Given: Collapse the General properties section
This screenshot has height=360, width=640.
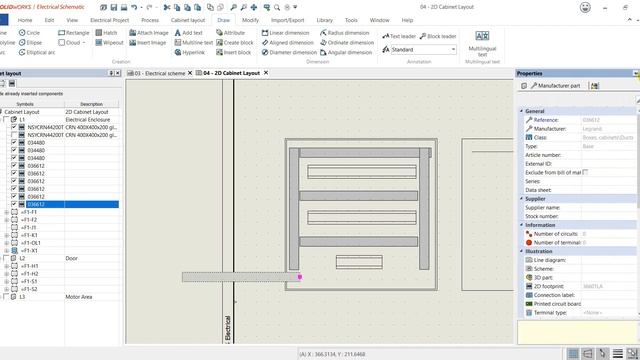Looking at the screenshot, I should (521, 111).
